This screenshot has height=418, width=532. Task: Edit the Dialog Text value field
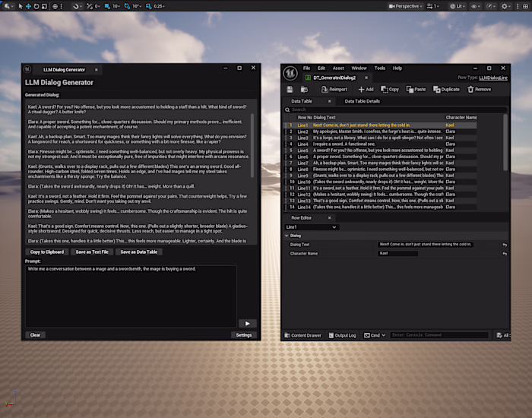point(426,244)
